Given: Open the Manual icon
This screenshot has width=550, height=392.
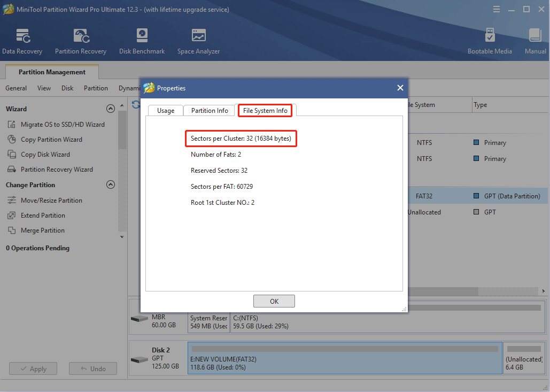Looking at the screenshot, I should pos(535,41).
